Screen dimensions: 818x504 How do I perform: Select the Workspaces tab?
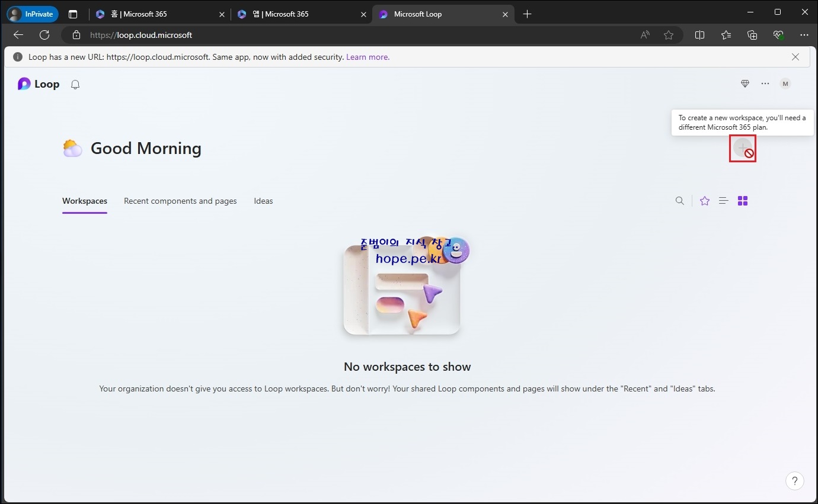[85, 201]
